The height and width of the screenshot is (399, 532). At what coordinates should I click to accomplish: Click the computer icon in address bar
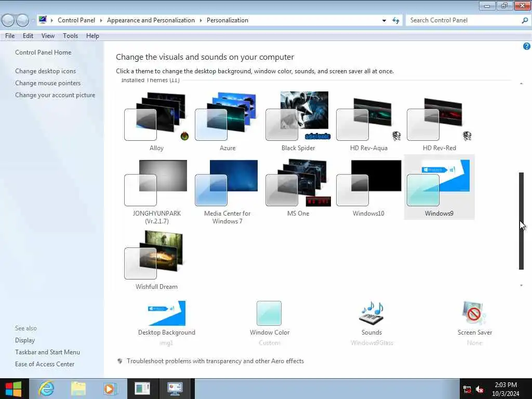coord(43,20)
